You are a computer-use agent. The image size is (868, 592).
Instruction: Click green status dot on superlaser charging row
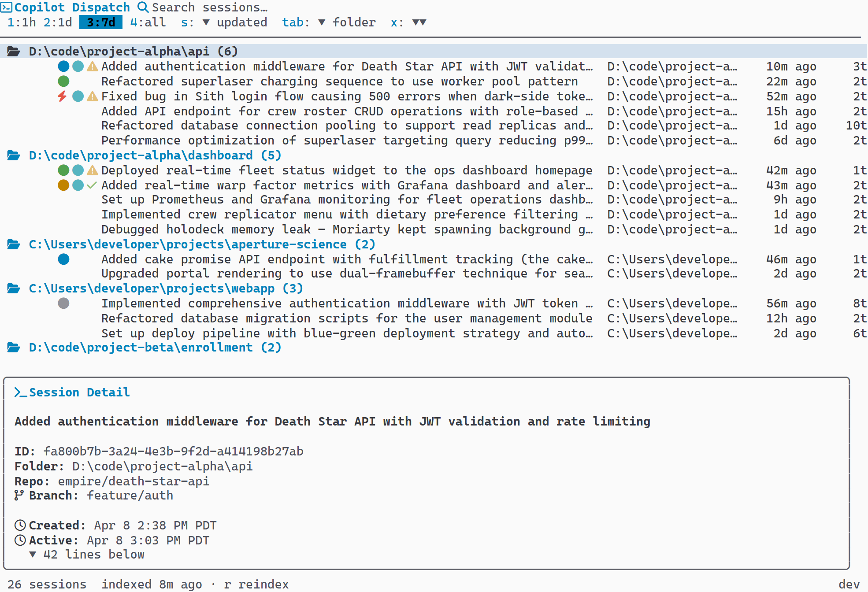(x=63, y=81)
